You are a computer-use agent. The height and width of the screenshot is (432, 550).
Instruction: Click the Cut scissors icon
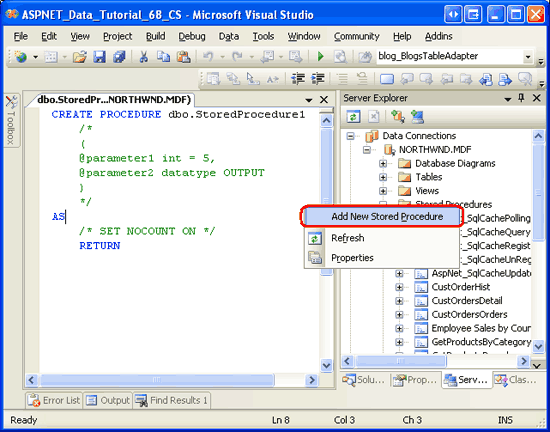143,56
